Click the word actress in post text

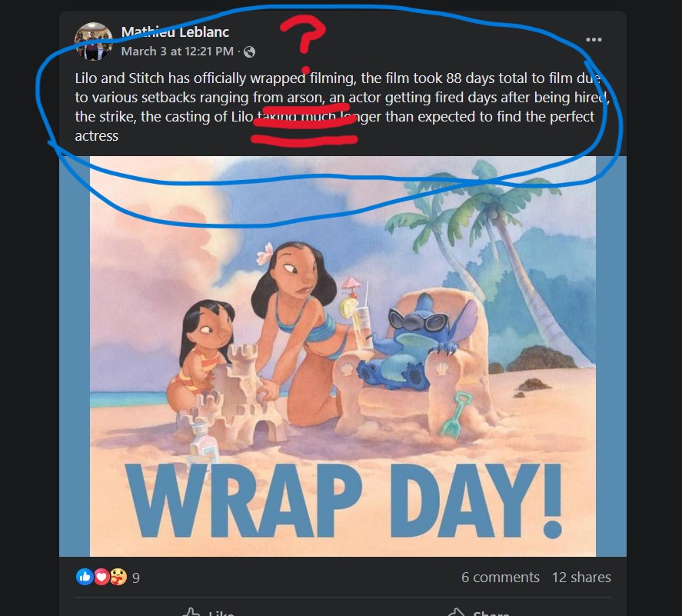pos(97,135)
